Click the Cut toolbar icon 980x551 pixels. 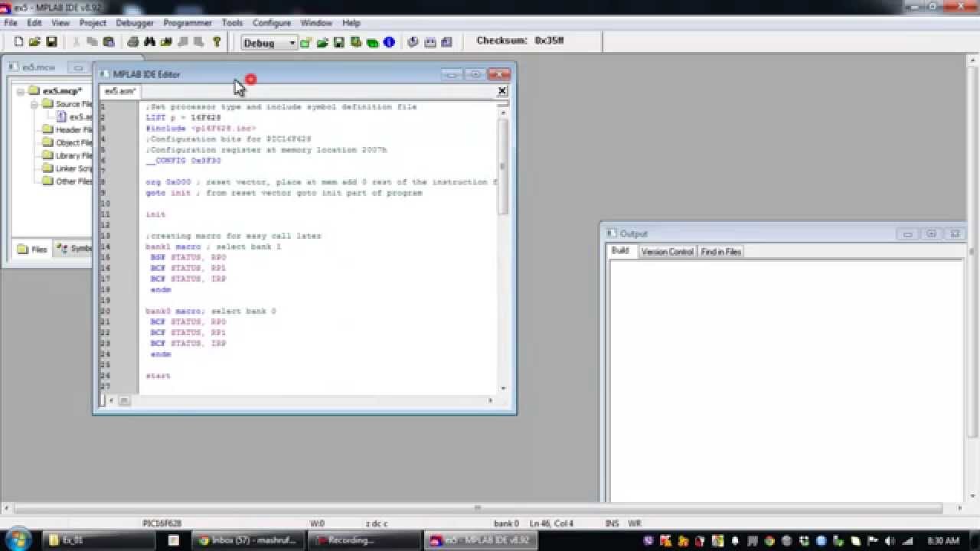[76, 42]
